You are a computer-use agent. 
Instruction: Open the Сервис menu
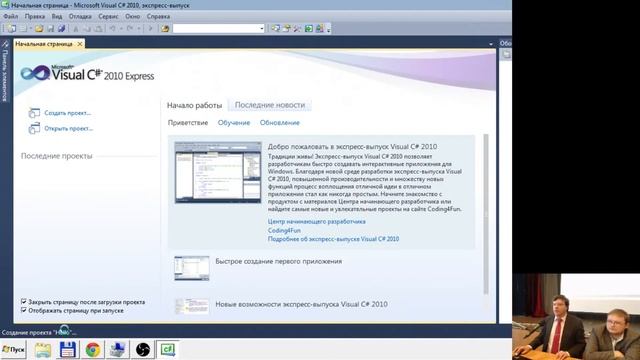point(108,16)
